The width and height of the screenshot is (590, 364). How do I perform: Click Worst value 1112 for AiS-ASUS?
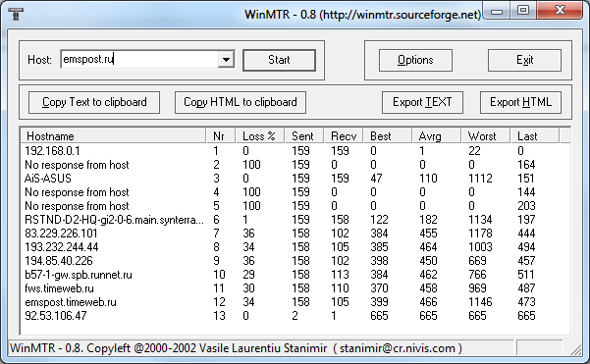[x=480, y=179]
